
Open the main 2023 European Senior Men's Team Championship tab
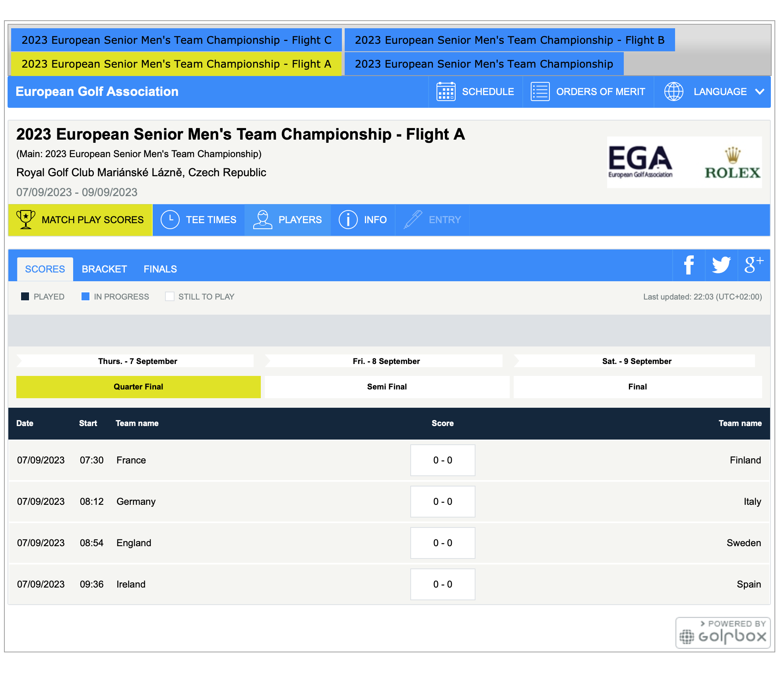click(x=484, y=64)
